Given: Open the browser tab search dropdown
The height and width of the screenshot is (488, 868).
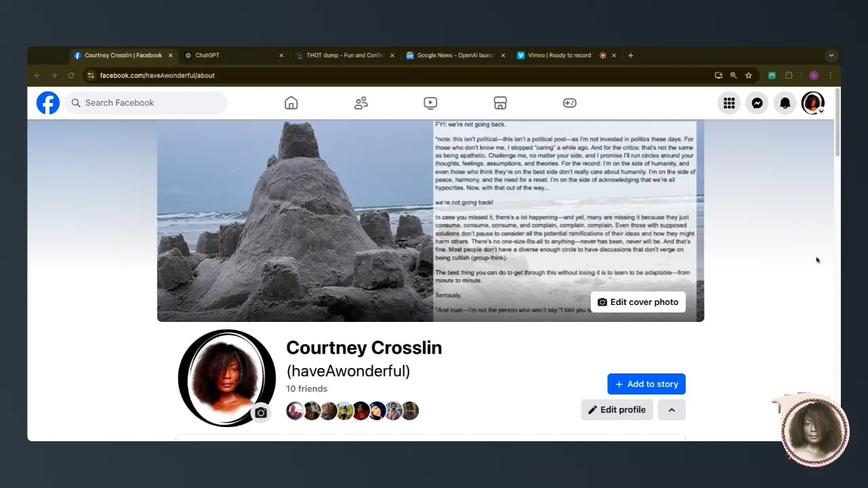Looking at the screenshot, I should (x=831, y=56).
